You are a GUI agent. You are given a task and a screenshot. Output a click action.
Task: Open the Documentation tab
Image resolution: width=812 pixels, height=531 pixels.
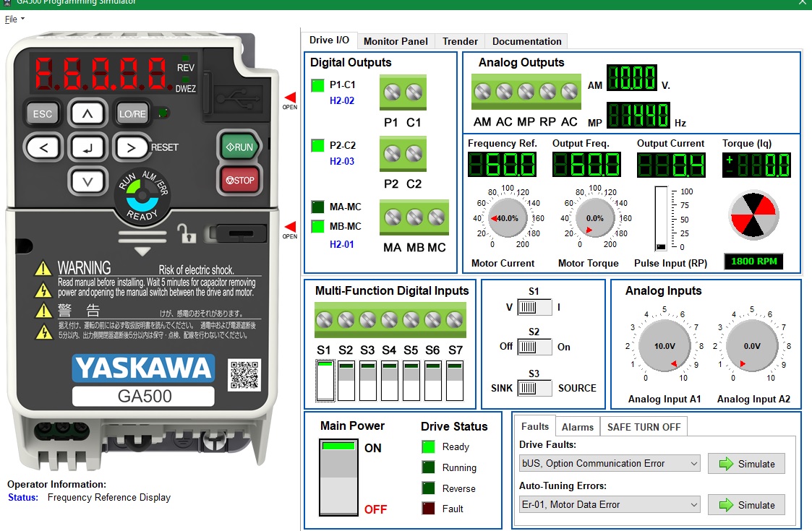click(x=526, y=41)
